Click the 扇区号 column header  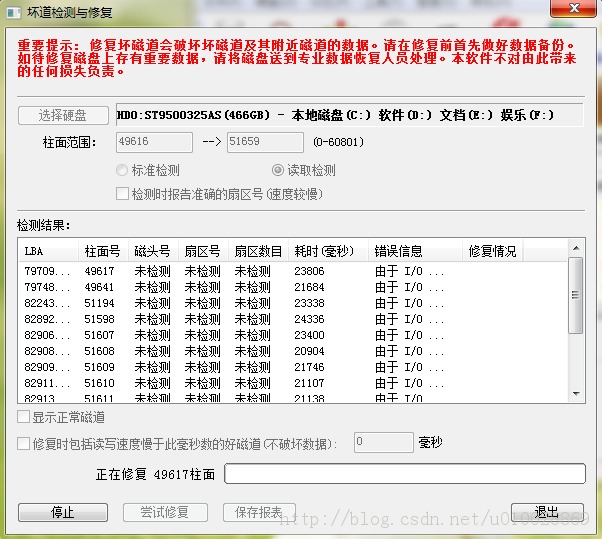203,251
